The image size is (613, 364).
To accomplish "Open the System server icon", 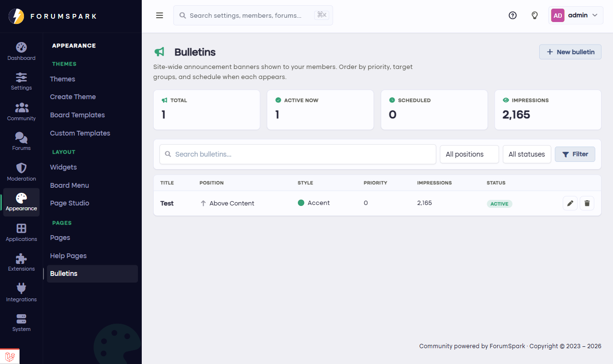I will pos(22,318).
